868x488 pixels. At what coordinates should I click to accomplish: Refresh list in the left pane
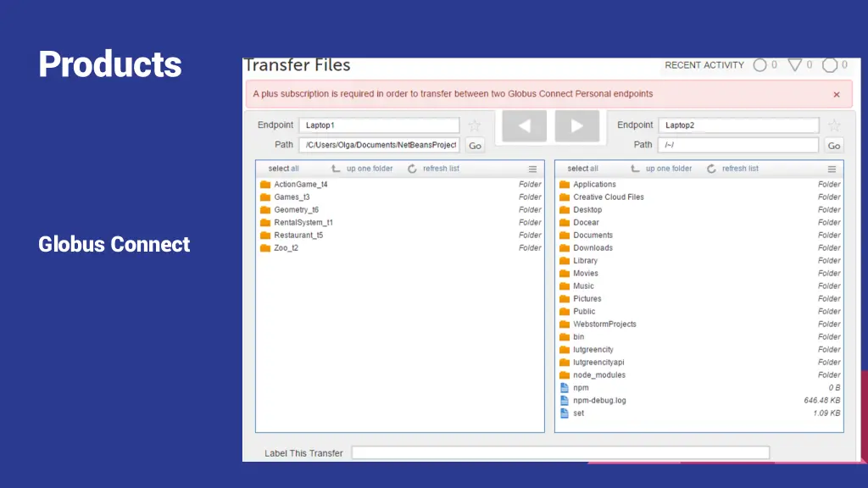pos(441,169)
